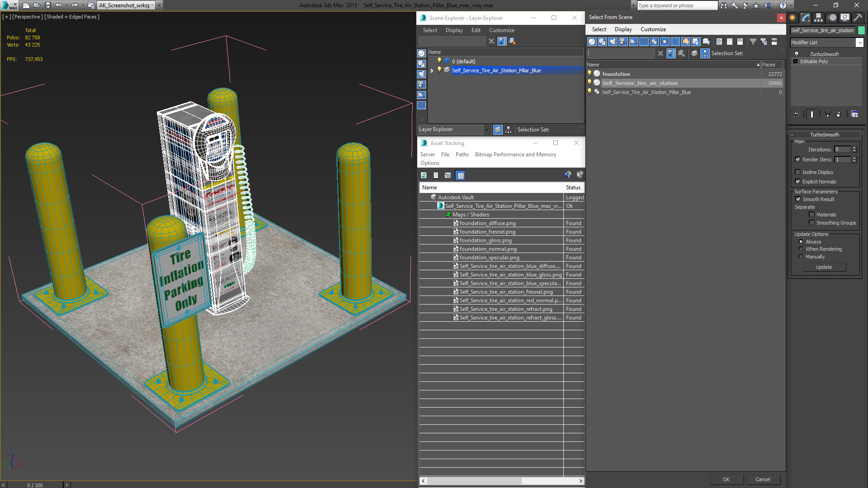Select When Rendering update option
The height and width of the screenshot is (488, 868).
click(x=801, y=249)
